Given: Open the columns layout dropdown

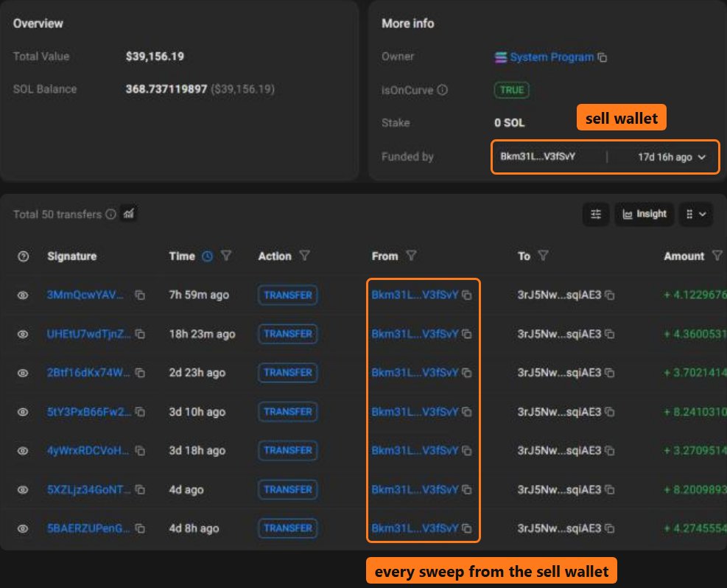Looking at the screenshot, I should tap(695, 214).
